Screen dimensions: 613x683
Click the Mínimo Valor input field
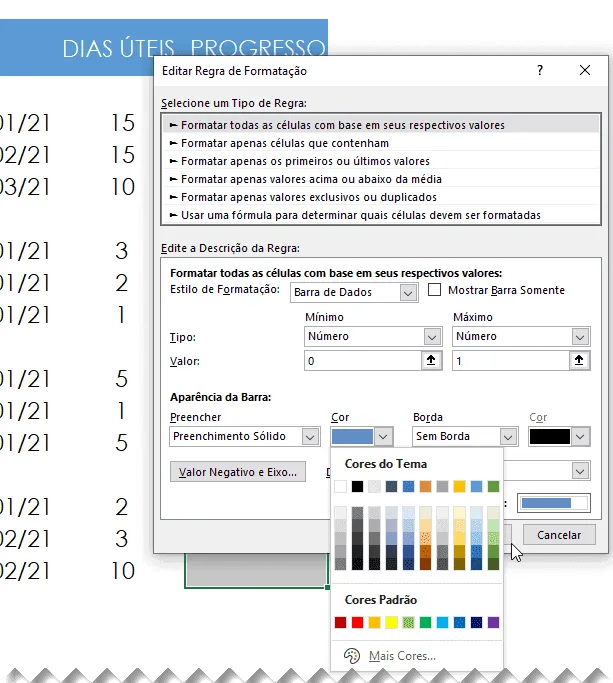point(362,361)
